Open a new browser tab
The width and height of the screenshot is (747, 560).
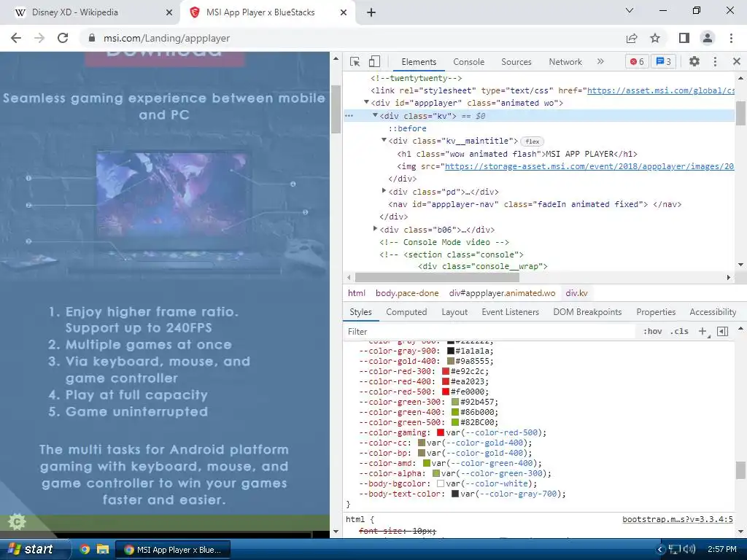[x=371, y=12]
